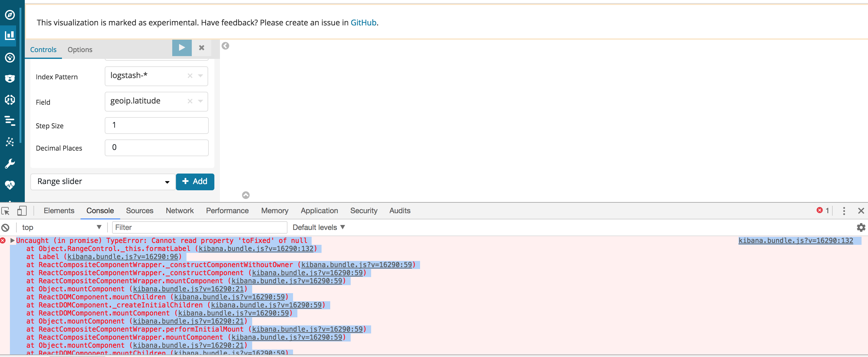This screenshot has width=868, height=357.
Task: Open the DevTools Memory tab
Action: [x=275, y=211]
